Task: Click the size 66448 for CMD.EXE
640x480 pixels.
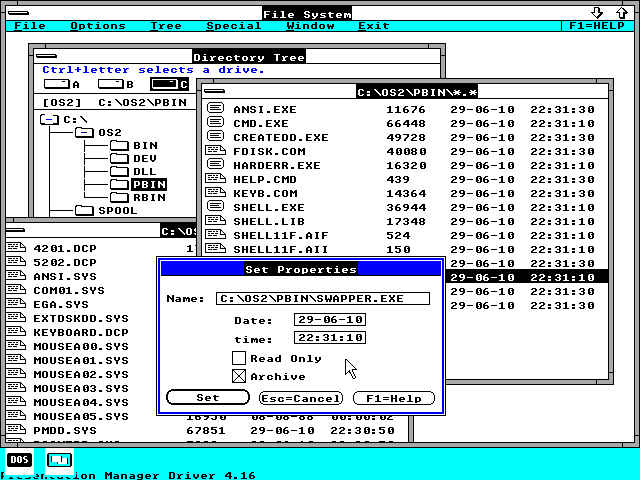Action: point(406,123)
